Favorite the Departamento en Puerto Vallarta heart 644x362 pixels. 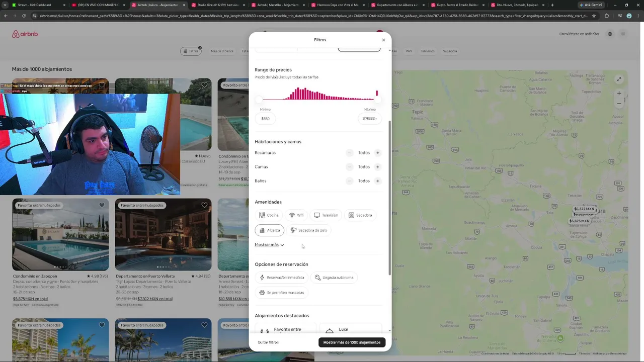click(x=204, y=205)
